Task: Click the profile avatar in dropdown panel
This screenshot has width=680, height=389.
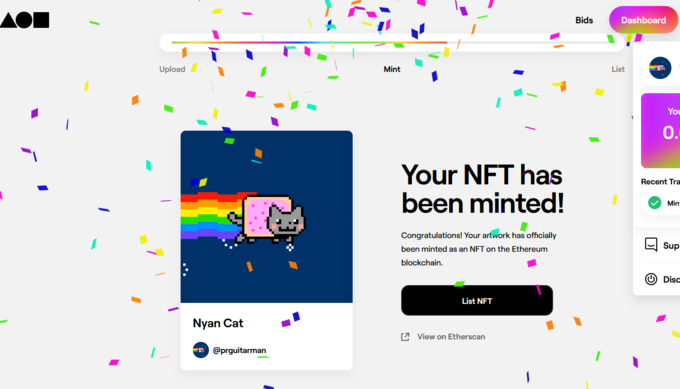Action: click(x=660, y=68)
